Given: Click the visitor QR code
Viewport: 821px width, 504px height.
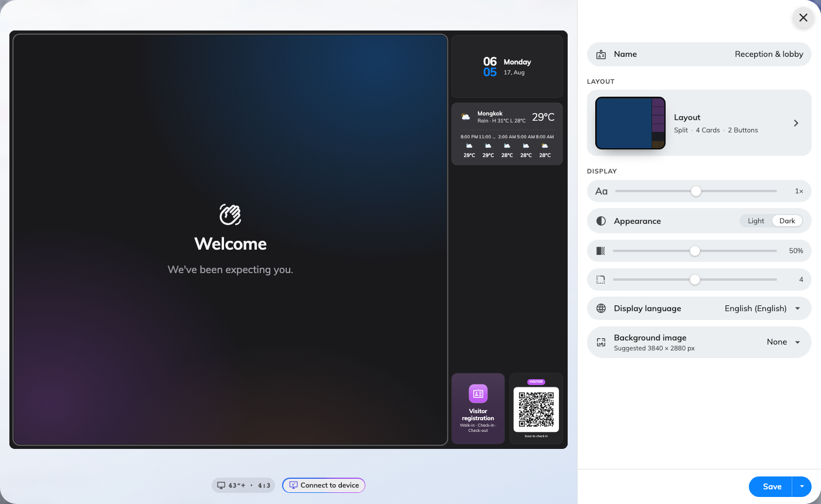Looking at the screenshot, I should (536, 409).
